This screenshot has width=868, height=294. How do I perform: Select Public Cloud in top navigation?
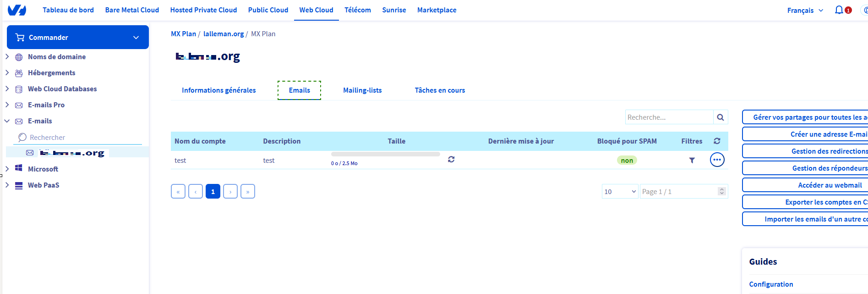pyautogui.click(x=268, y=10)
